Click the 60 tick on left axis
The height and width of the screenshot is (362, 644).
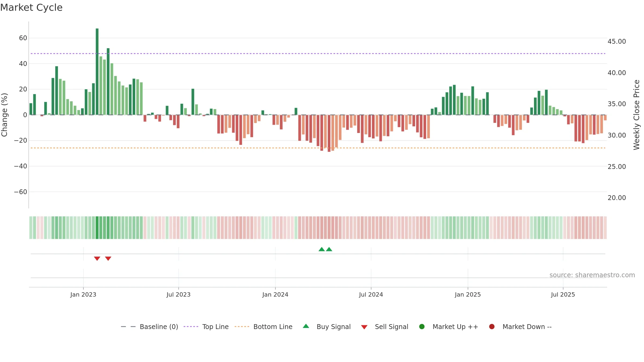23,38
